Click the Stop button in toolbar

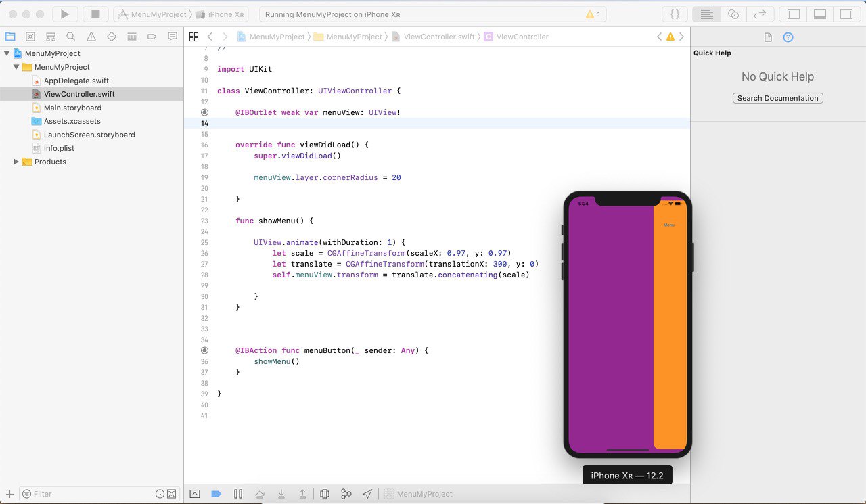coord(95,14)
